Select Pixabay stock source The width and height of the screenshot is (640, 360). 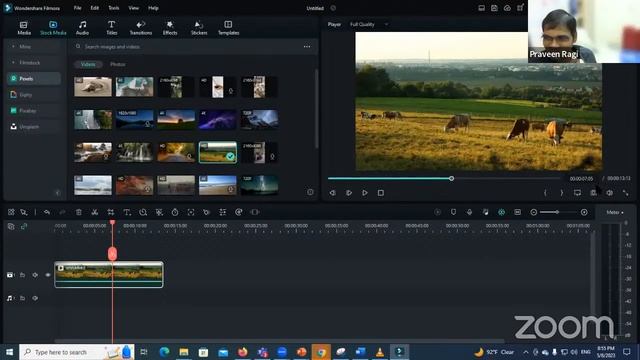[x=33, y=111]
